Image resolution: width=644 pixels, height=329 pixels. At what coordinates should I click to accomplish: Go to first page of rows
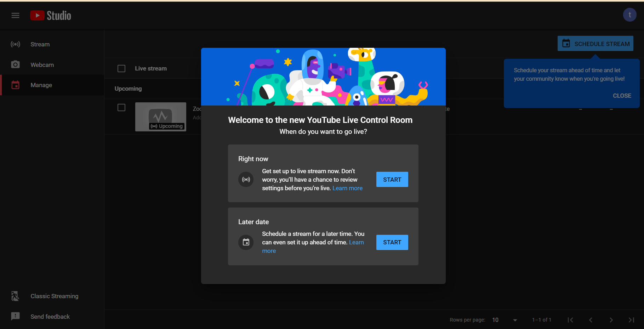click(x=570, y=320)
